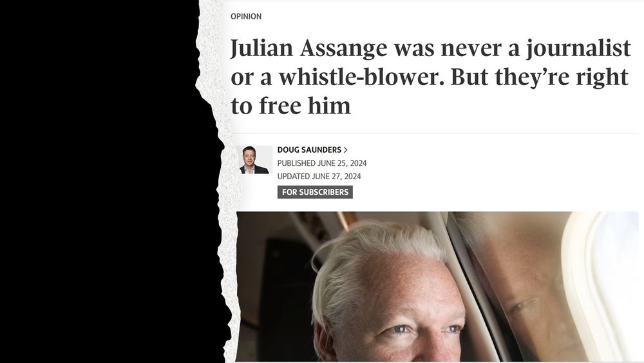
Task: Click the headline's last line "to free him"
Action: [x=291, y=106]
